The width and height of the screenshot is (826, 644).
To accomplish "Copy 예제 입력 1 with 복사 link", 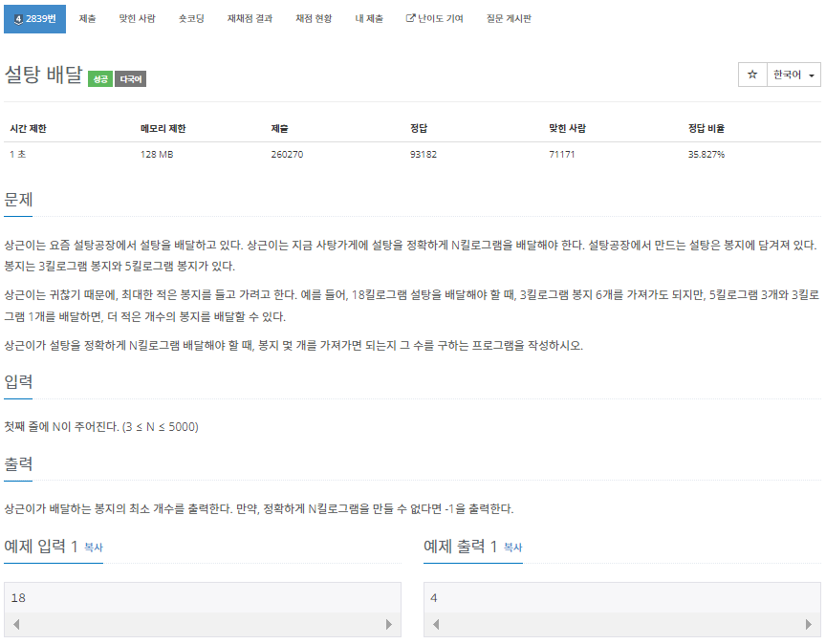I will 94,547.
